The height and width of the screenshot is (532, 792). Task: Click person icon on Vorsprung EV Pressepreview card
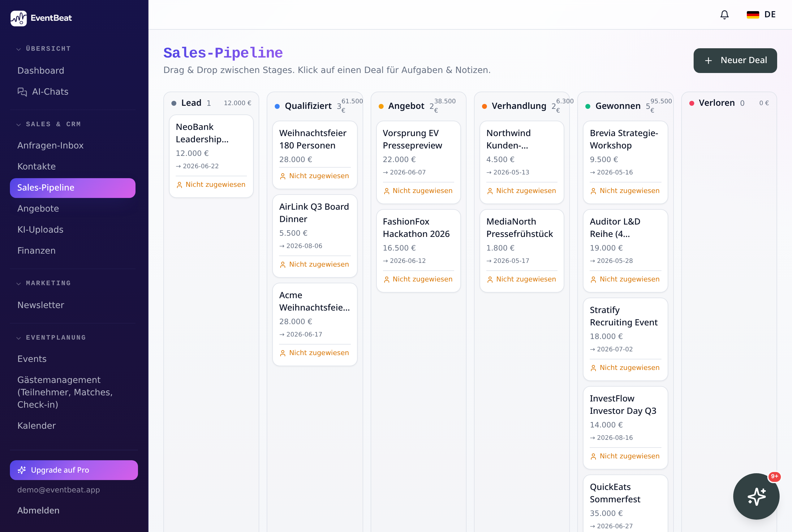(x=386, y=191)
